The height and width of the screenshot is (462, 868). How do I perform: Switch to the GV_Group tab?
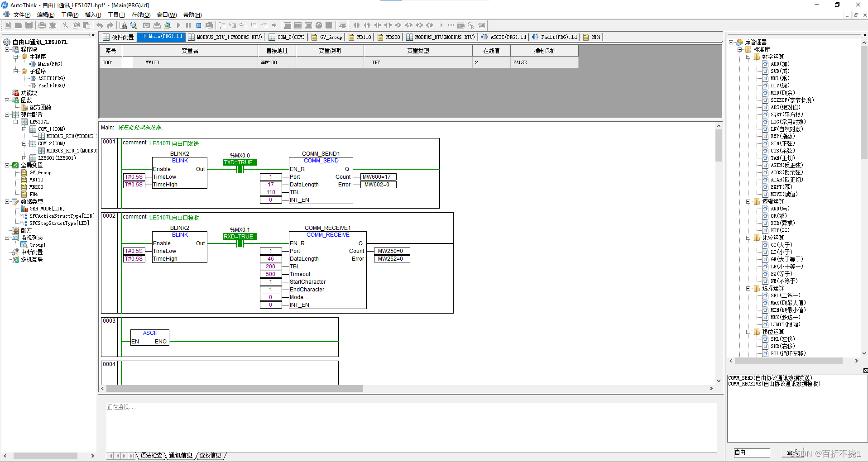[x=327, y=37]
